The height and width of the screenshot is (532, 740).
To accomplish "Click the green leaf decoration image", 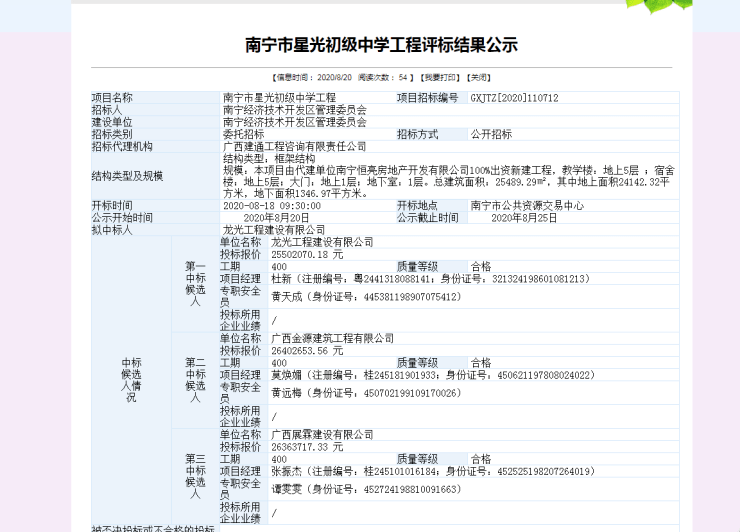I will coord(659,6).
